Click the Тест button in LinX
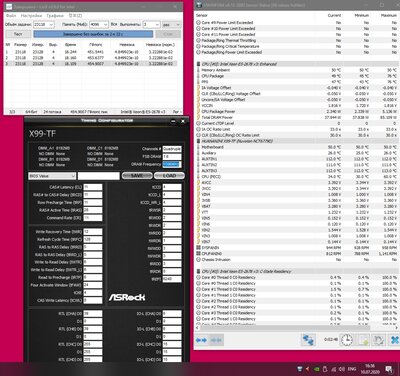The image size is (400, 376). (18, 34)
